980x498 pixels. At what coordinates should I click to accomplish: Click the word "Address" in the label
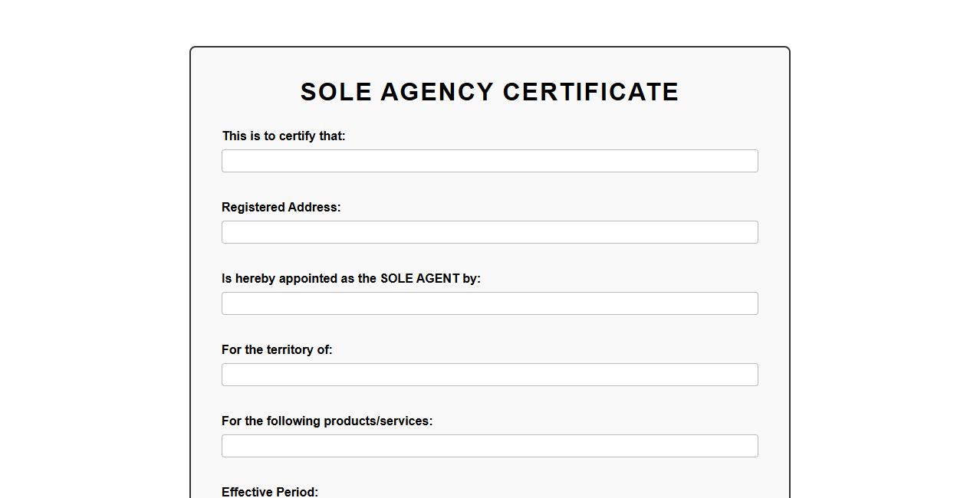311,208
